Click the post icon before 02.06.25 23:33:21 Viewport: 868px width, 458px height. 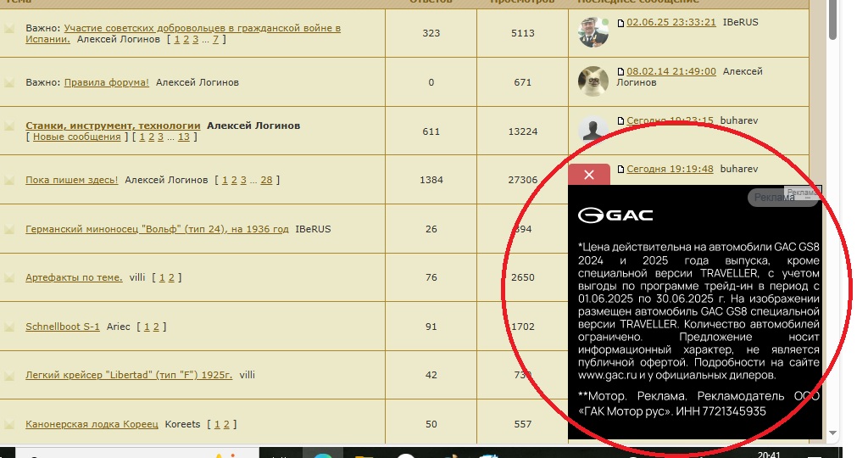coord(620,23)
